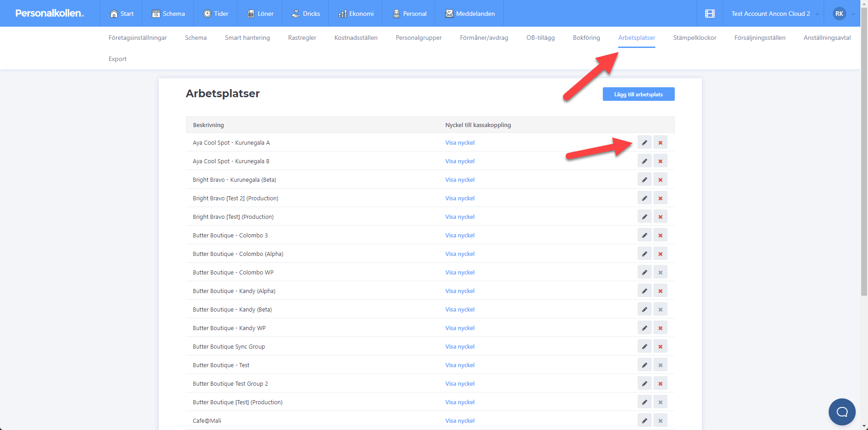Go to Start in main navigation
868x430 pixels.
(x=121, y=14)
